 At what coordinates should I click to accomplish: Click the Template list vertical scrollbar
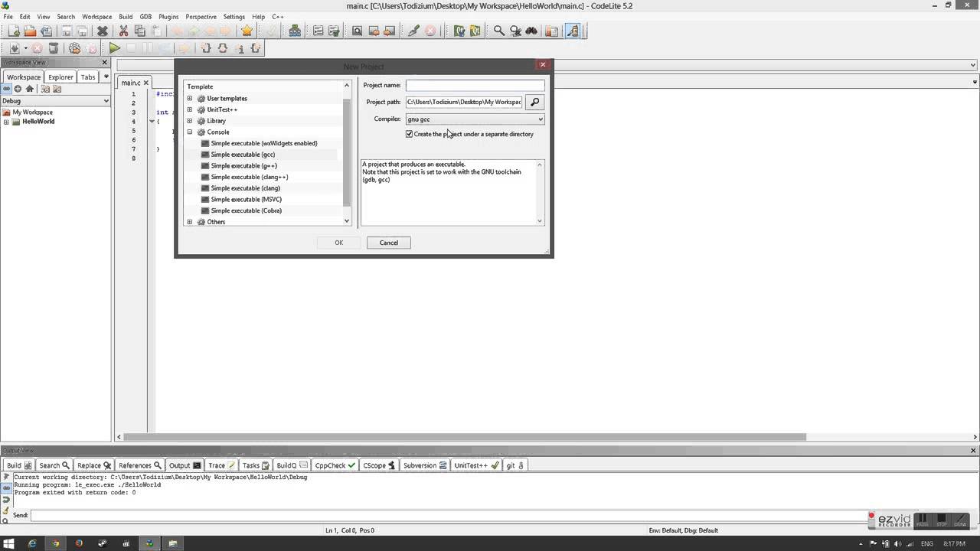[x=347, y=153]
